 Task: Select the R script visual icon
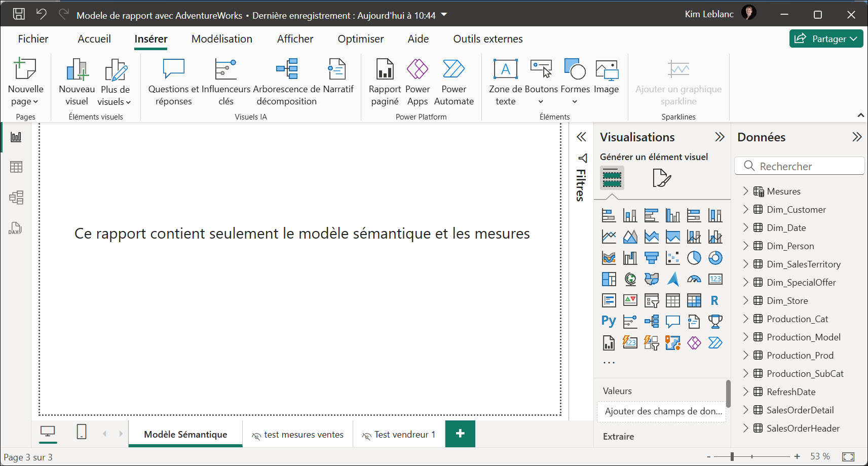point(714,300)
